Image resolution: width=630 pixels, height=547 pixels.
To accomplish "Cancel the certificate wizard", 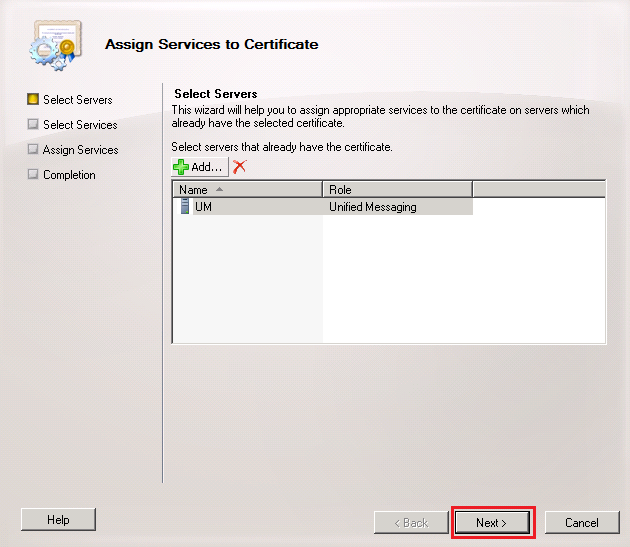I will click(x=582, y=522).
